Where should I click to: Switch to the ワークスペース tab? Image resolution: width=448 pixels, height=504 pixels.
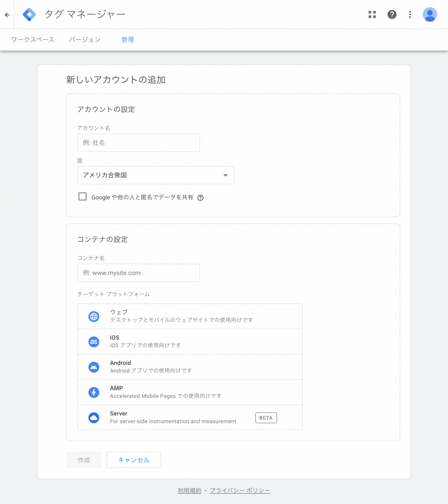pos(33,40)
